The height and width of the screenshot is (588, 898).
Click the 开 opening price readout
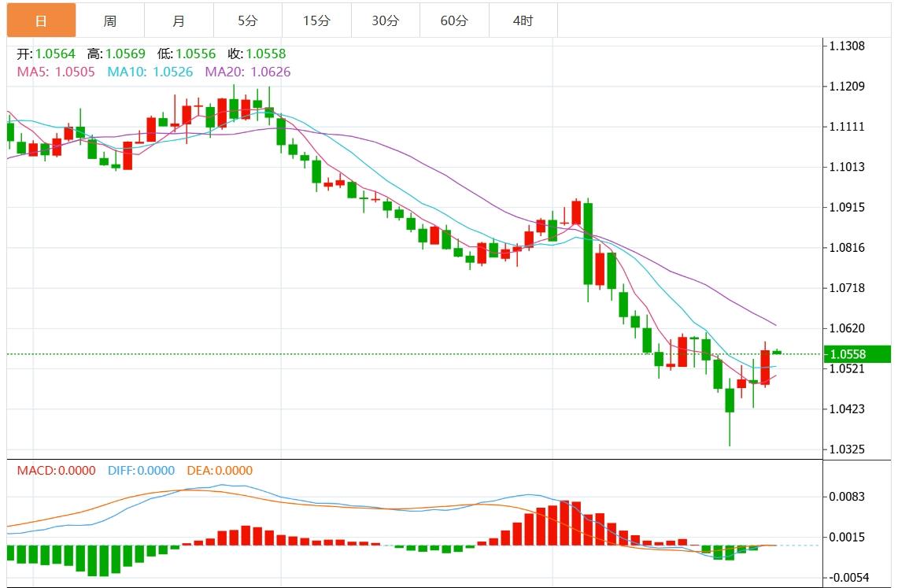[x=46, y=54]
